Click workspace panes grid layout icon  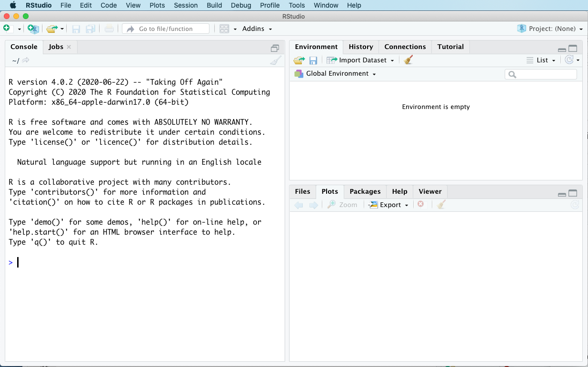tap(224, 29)
